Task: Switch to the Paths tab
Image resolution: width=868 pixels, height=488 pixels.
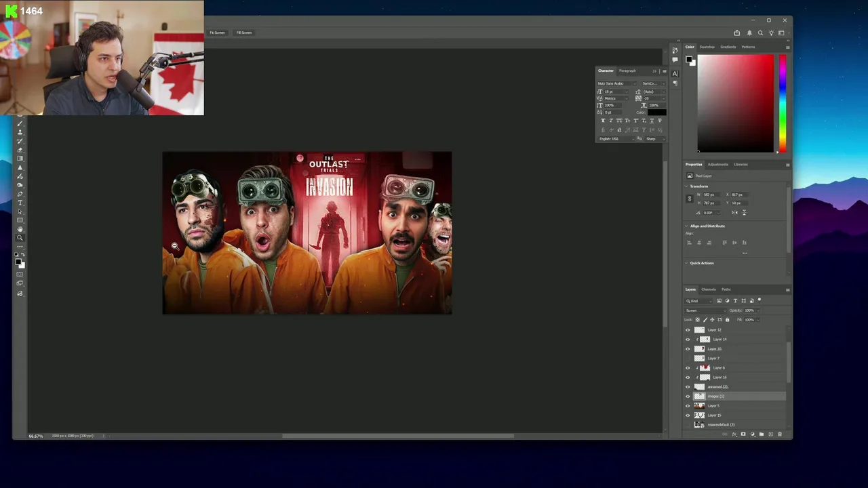Action: [726, 289]
